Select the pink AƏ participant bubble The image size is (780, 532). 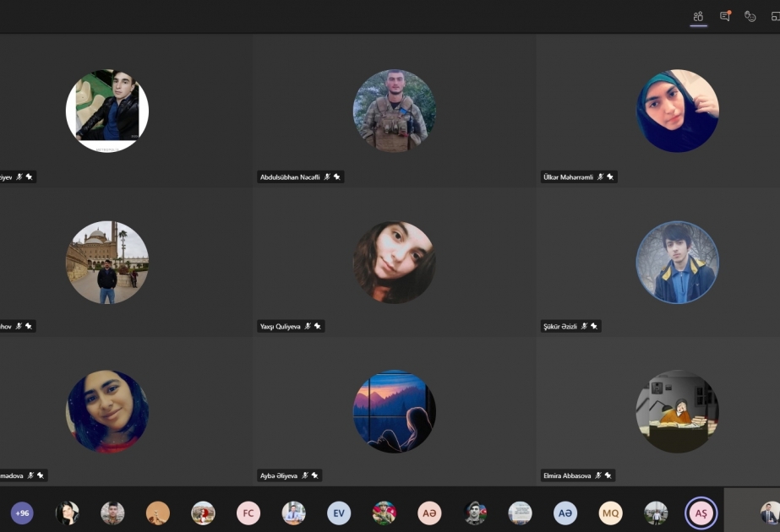coord(429,513)
